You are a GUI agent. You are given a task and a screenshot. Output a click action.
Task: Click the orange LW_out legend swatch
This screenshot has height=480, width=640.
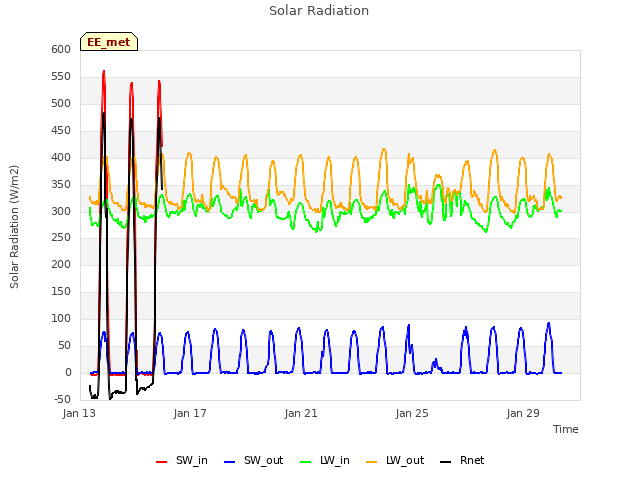coord(372,462)
